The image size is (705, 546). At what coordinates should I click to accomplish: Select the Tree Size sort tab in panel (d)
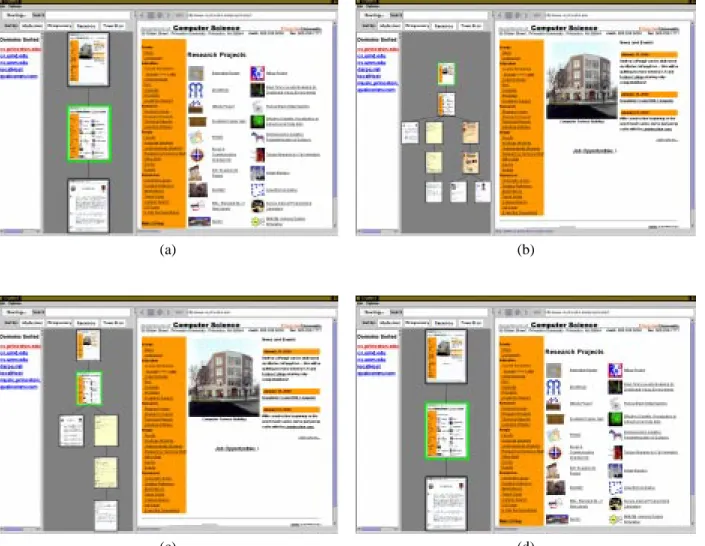click(471, 323)
